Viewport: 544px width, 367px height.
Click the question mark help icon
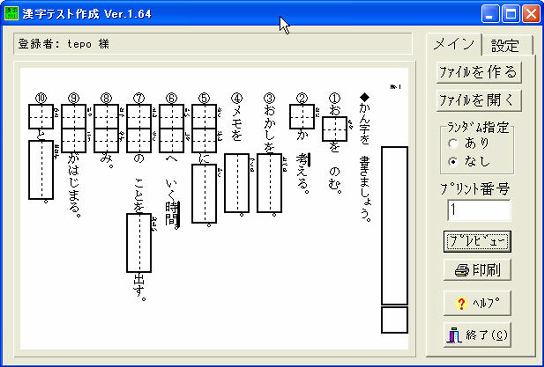pos(461,304)
